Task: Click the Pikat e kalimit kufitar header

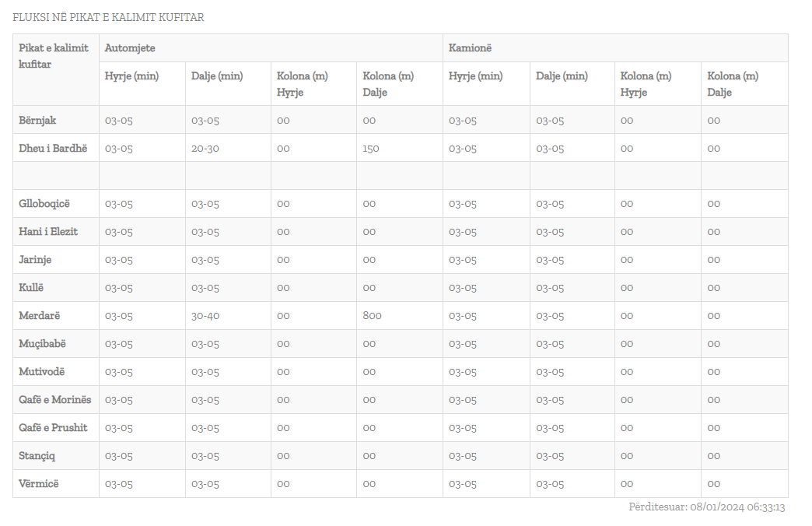Action: coord(54,56)
